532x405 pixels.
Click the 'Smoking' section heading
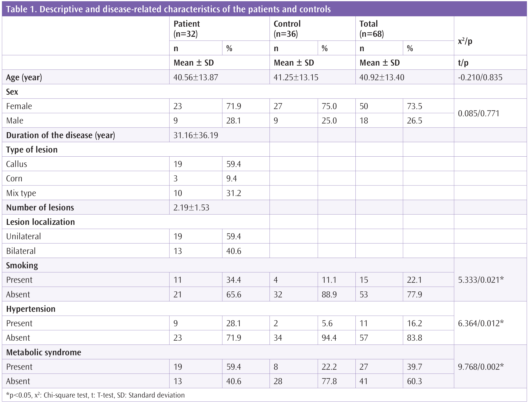point(22,265)
